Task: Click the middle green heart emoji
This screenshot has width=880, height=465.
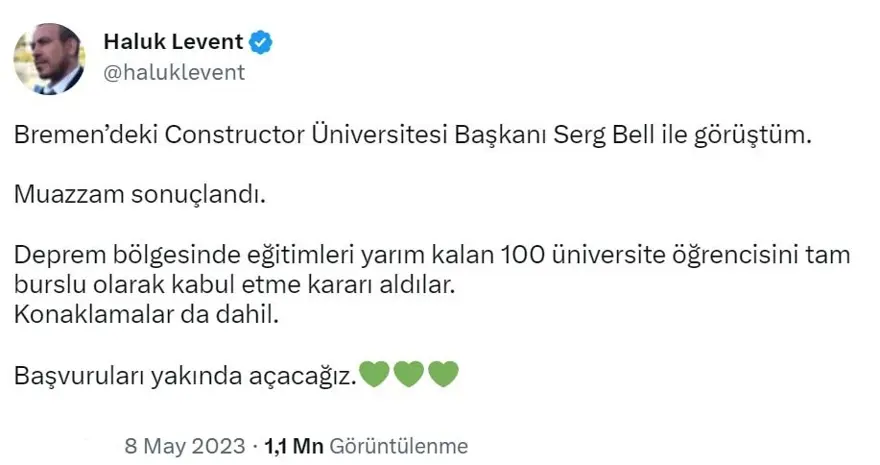Action: coord(408,376)
